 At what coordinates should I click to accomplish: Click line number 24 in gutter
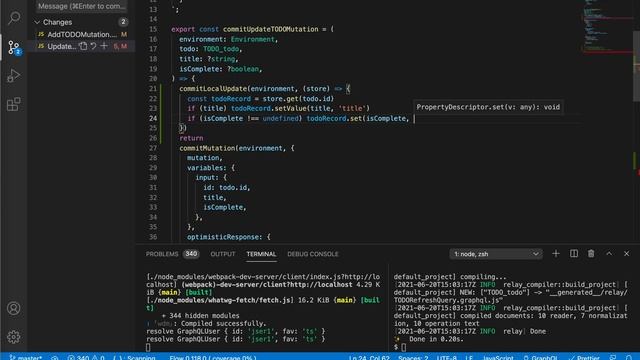pos(153,118)
